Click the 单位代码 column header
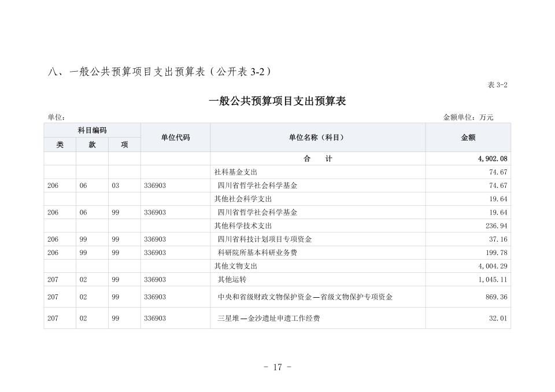The height and width of the screenshot is (392, 555). click(175, 137)
